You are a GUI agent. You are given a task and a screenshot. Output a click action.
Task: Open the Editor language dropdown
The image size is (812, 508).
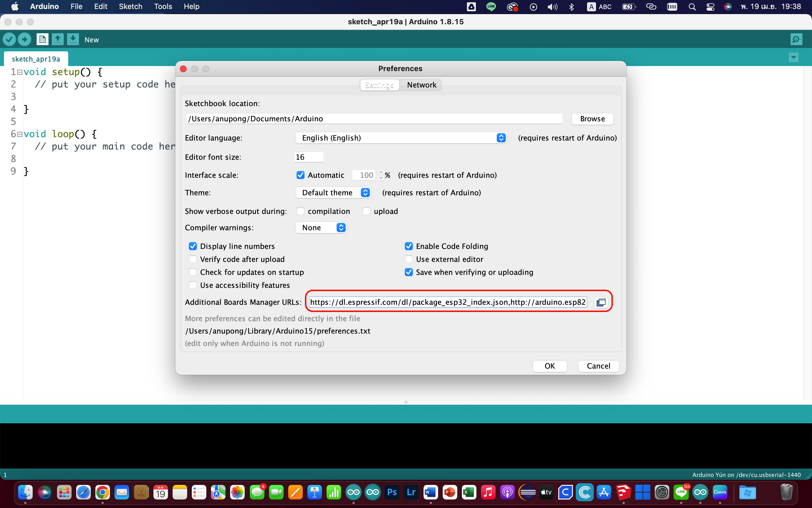401,138
